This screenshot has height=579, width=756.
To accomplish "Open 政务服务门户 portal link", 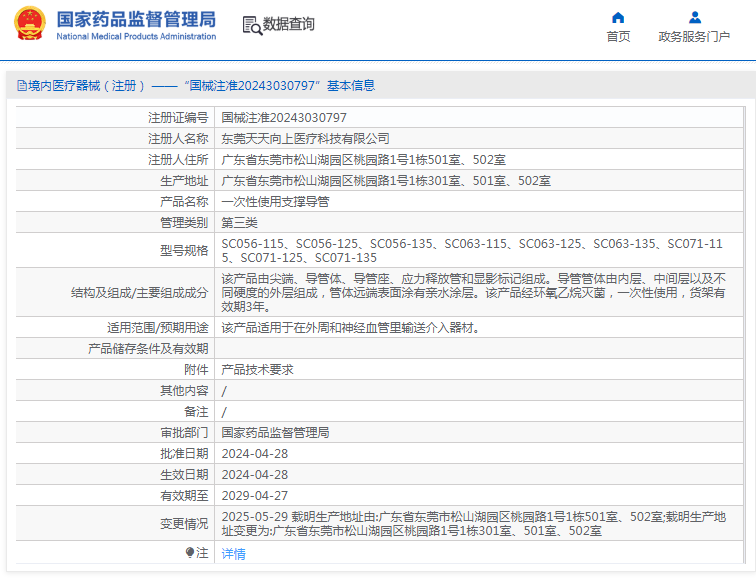I will coord(694,37).
